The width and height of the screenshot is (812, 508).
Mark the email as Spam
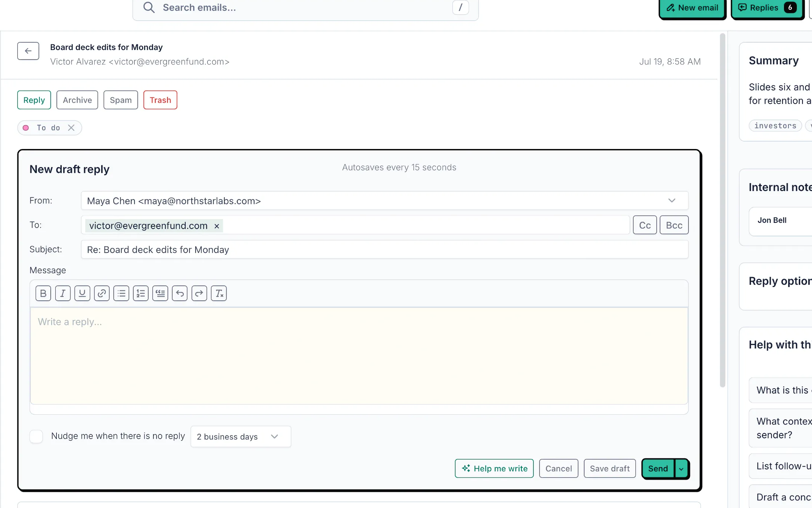coord(121,100)
